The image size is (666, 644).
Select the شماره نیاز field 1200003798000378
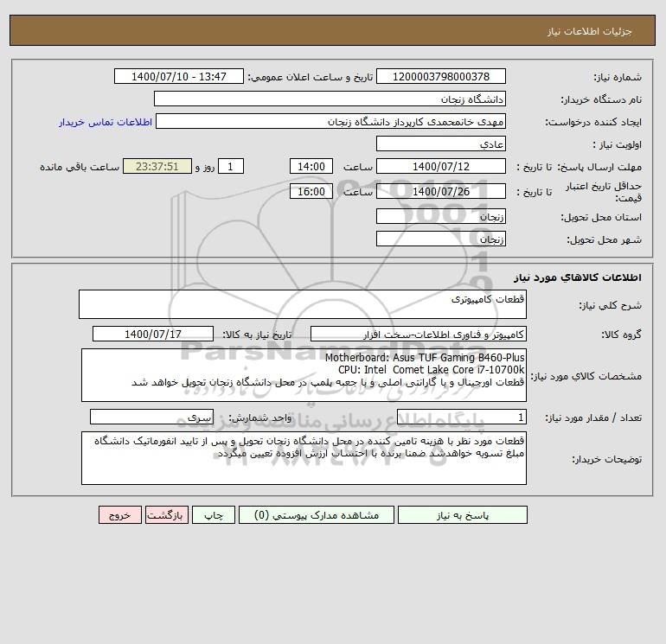coord(441,76)
